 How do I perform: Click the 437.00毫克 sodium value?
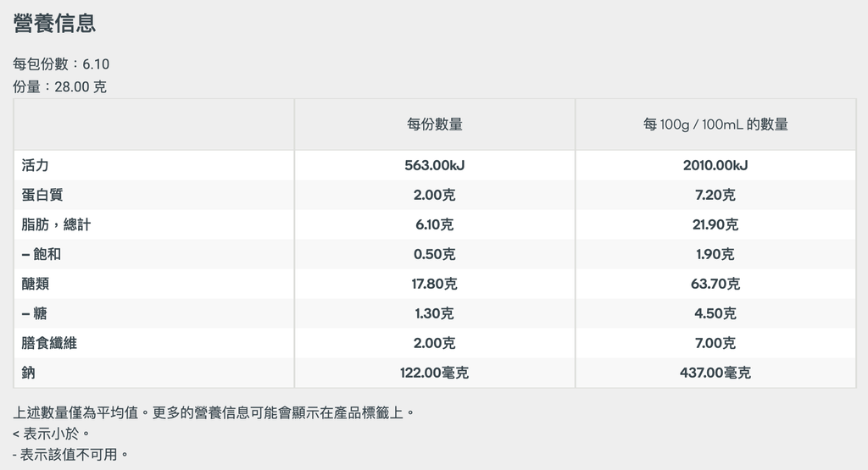point(715,373)
